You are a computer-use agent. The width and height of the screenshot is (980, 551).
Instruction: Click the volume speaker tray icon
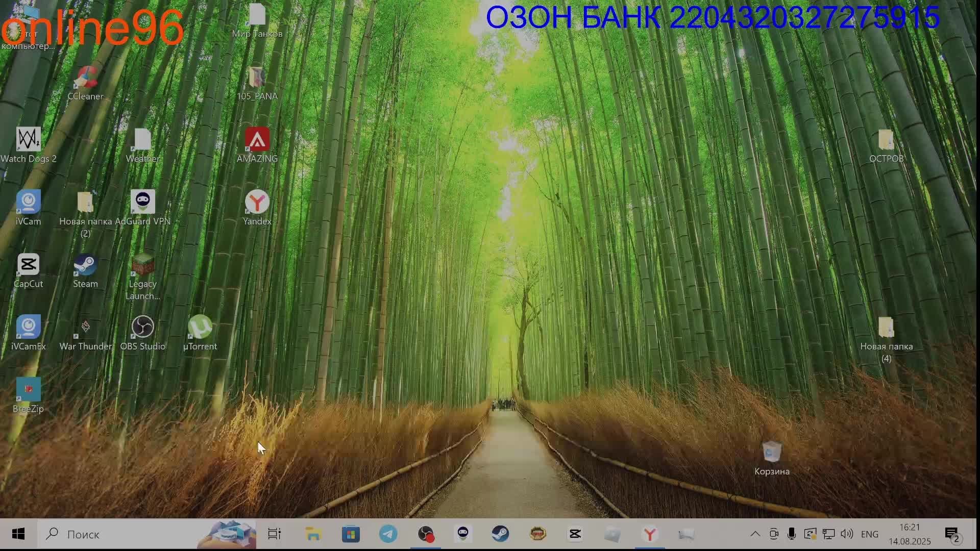tap(847, 534)
